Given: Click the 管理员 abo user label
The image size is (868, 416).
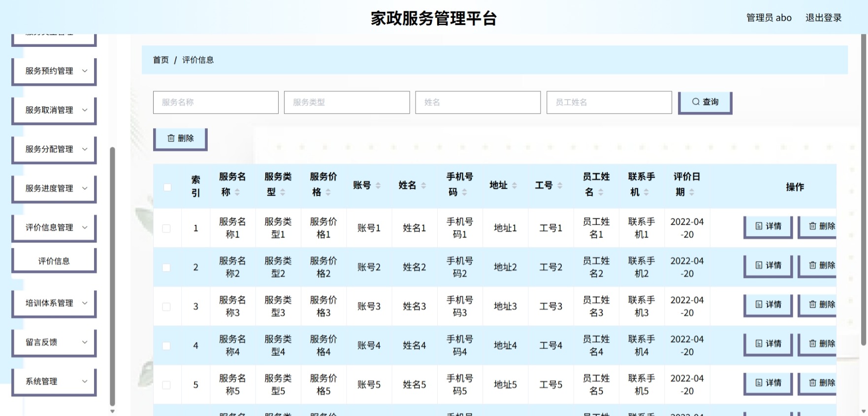Looking at the screenshot, I should coord(769,18).
